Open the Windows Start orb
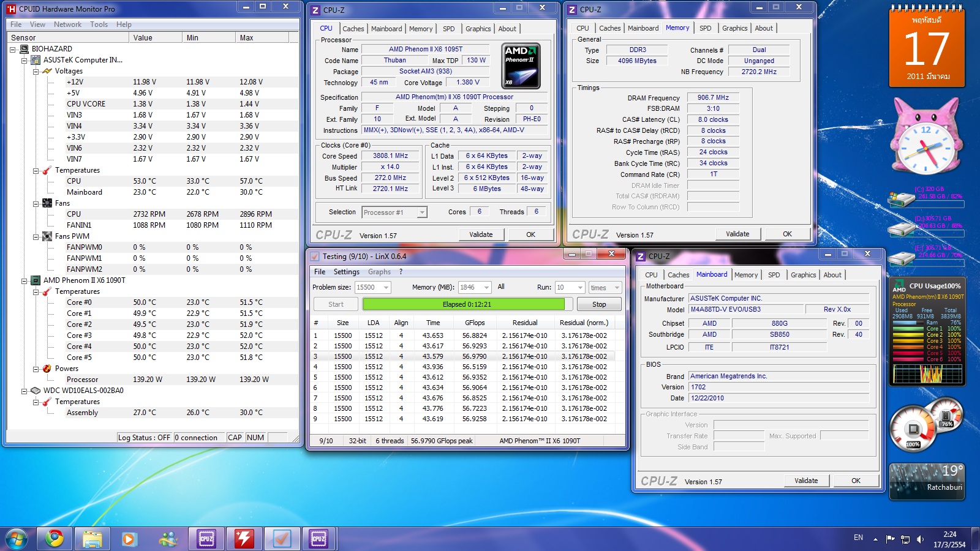 coord(17,539)
